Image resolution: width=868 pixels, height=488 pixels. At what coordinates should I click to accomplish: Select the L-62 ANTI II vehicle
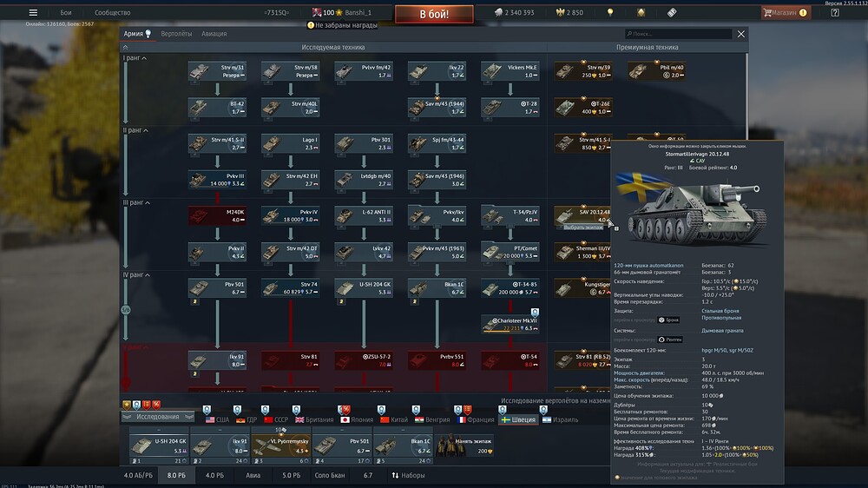pyautogui.click(x=364, y=215)
